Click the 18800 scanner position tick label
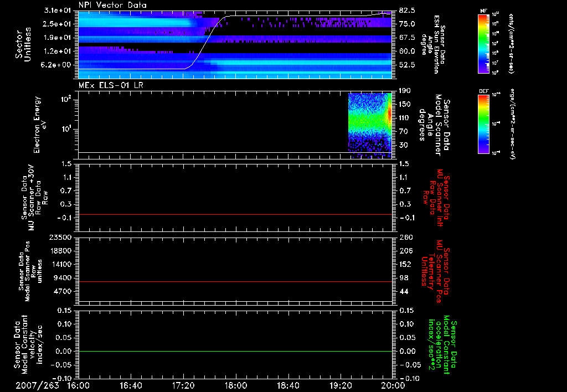This screenshot has height=392, width=567. point(60,251)
